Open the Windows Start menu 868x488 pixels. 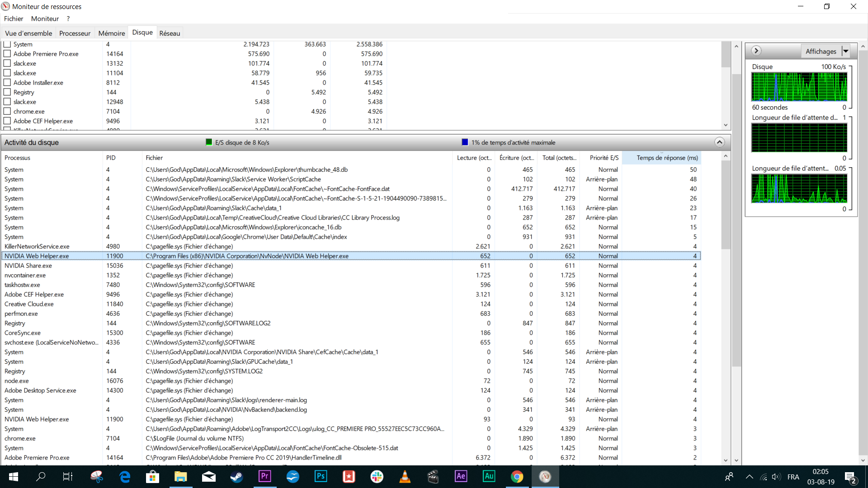pos(13,477)
